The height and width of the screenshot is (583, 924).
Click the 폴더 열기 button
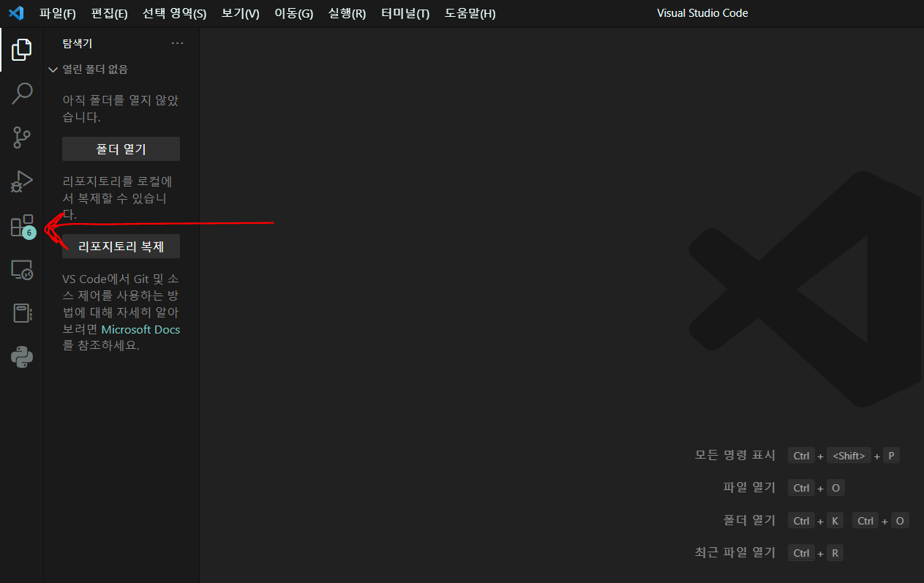[121, 148]
